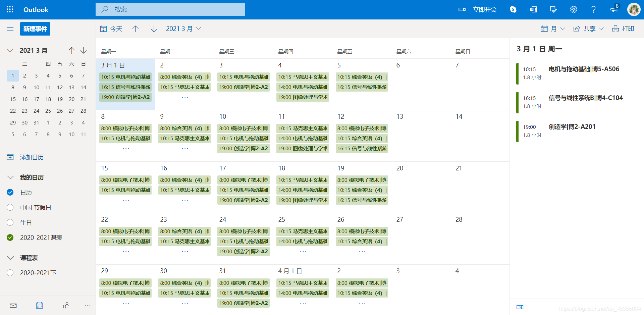Open the app launcher grid
Viewport: 644px width, 315px height.
[x=10, y=9]
